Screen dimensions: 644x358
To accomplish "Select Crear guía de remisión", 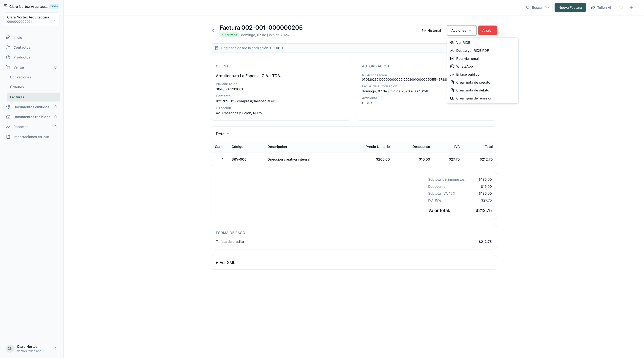I will [482, 98].
